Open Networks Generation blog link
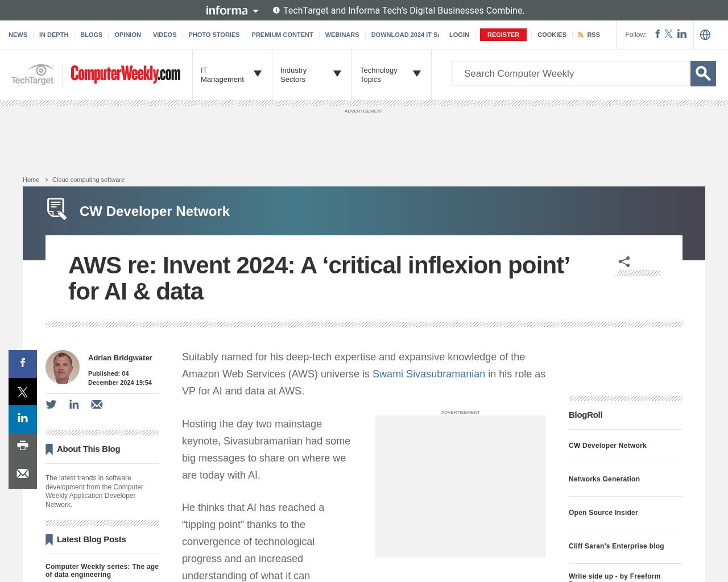 click(x=604, y=479)
